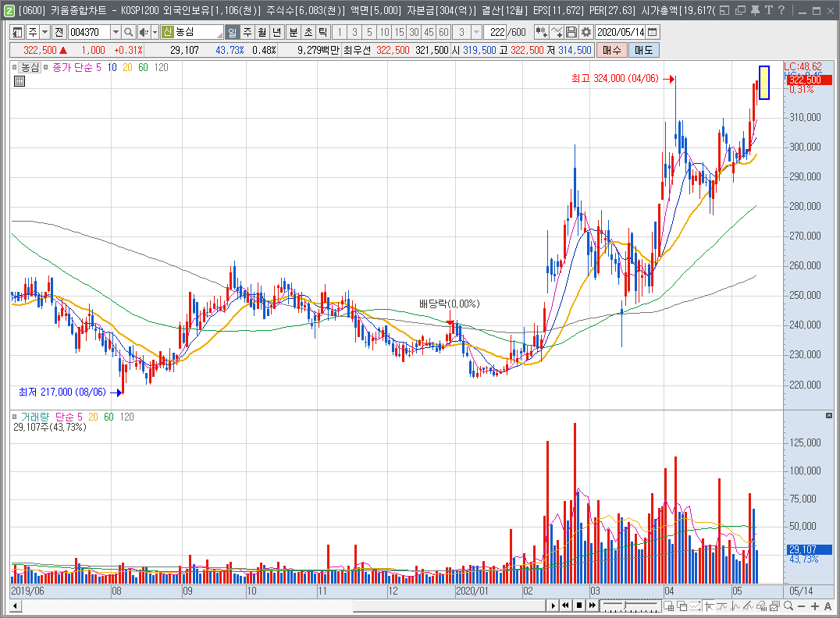Save chart settings with the floppy disk icon
The image size is (840, 618).
pyautogui.click(x=571, y=32)
